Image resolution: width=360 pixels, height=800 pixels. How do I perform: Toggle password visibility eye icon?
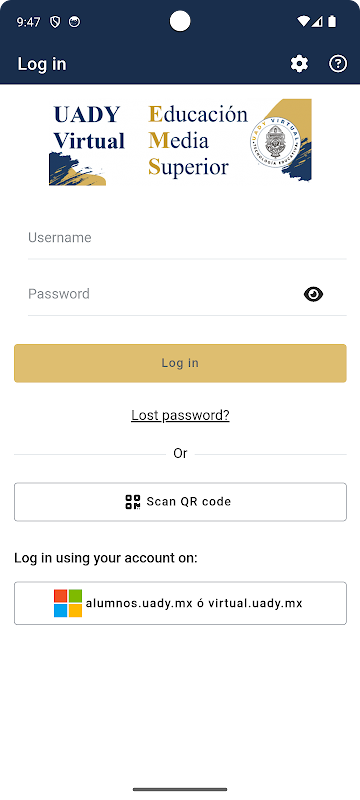313,294
